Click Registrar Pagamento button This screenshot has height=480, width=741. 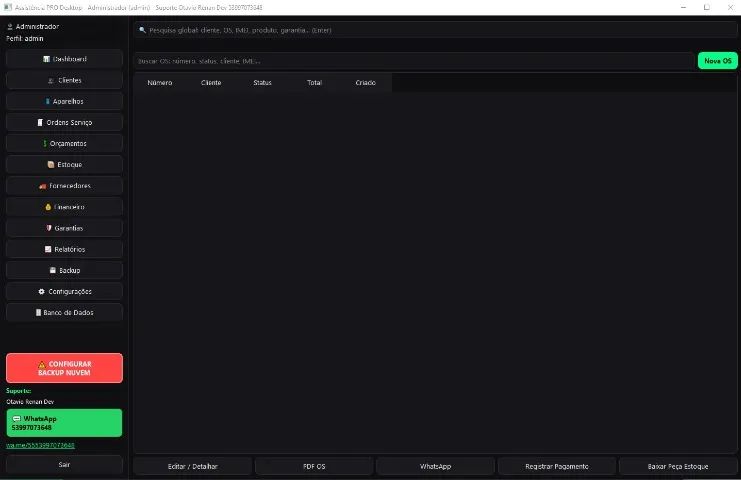557,466
